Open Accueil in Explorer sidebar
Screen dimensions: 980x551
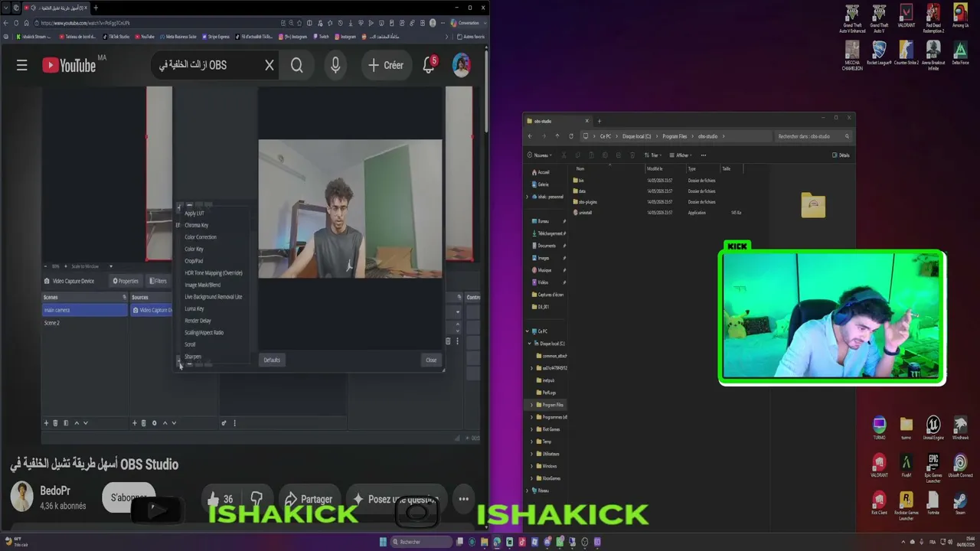(541, 172)
